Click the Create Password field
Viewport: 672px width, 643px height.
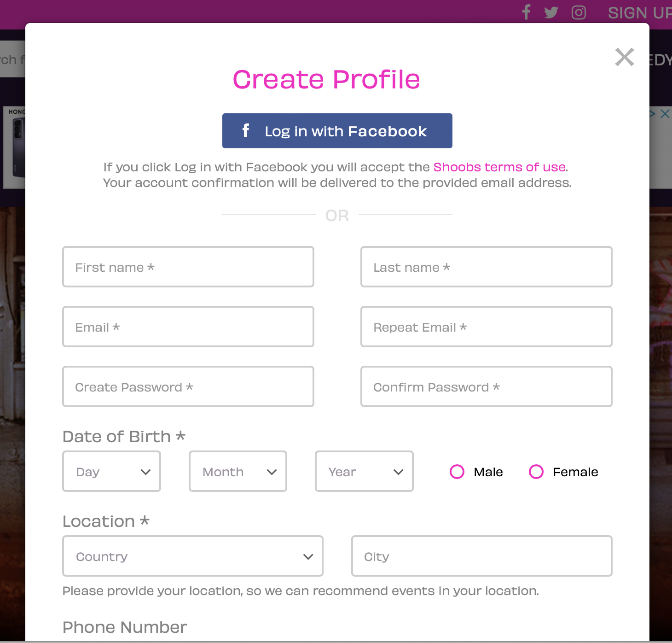coord(188,386)
